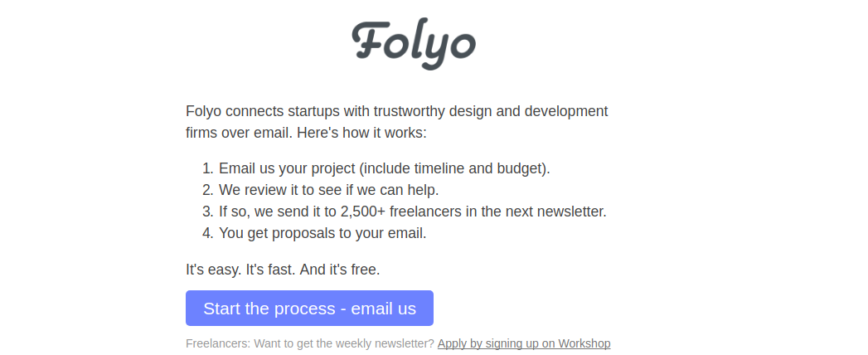Viewport: 868px width, 355px height.
Task: Click the 'next newsletter' phrase in step three
Action: click(x=554, y=212)
